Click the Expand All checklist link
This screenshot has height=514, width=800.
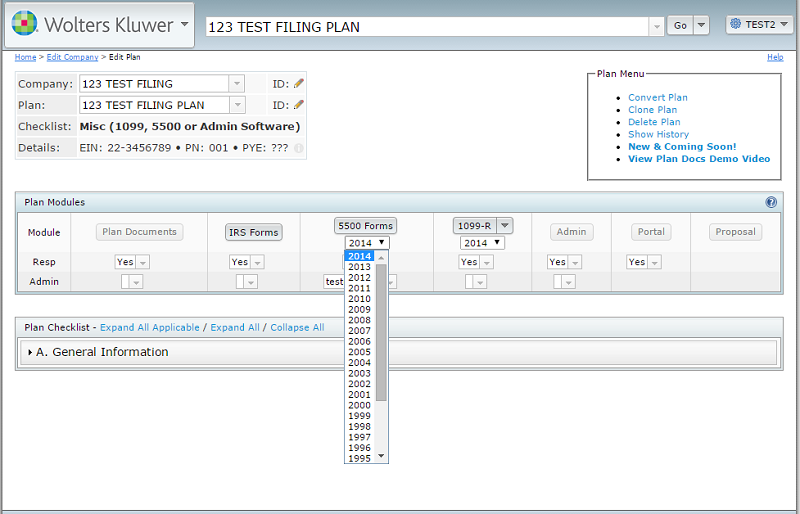point(235,328)
